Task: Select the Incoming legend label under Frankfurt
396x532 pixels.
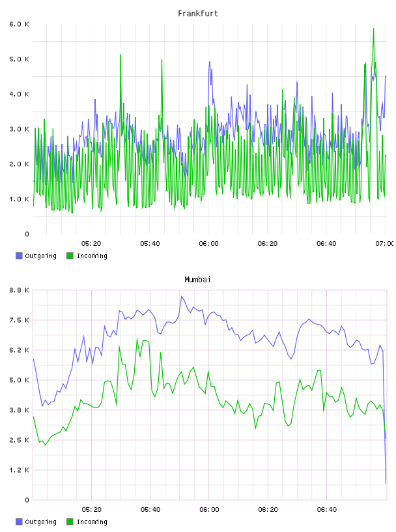Action: point(92,256)
